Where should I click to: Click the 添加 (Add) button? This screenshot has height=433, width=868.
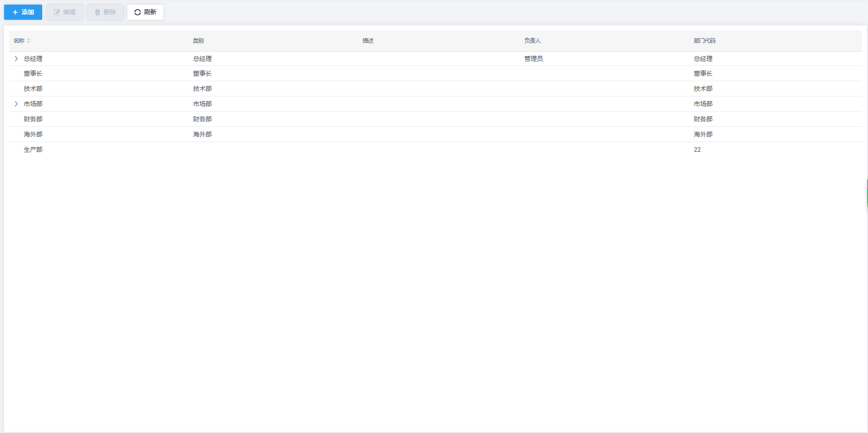(23, 12)
